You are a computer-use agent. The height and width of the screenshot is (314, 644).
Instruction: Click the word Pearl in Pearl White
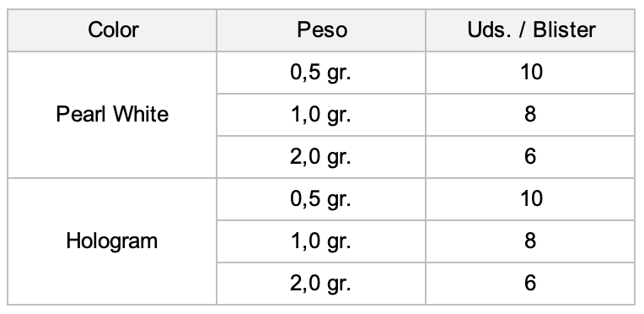pos(82,114)
